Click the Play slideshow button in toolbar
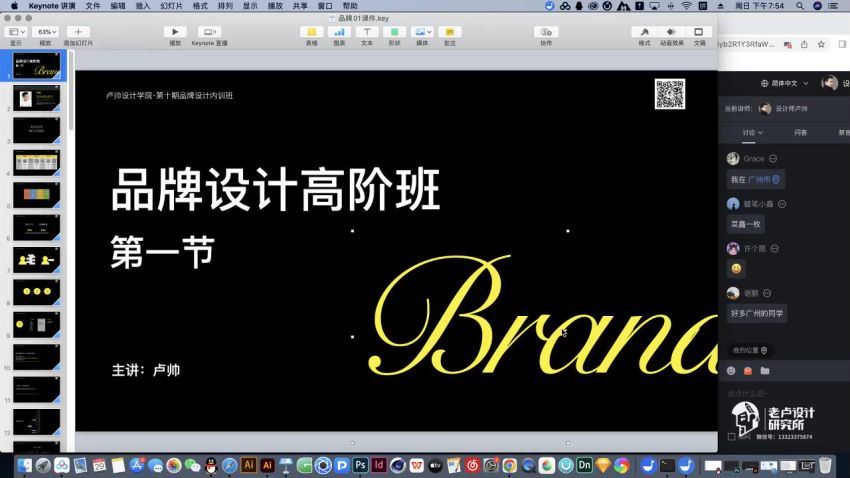Screen dimensions: 850x478 click(175, 32)
